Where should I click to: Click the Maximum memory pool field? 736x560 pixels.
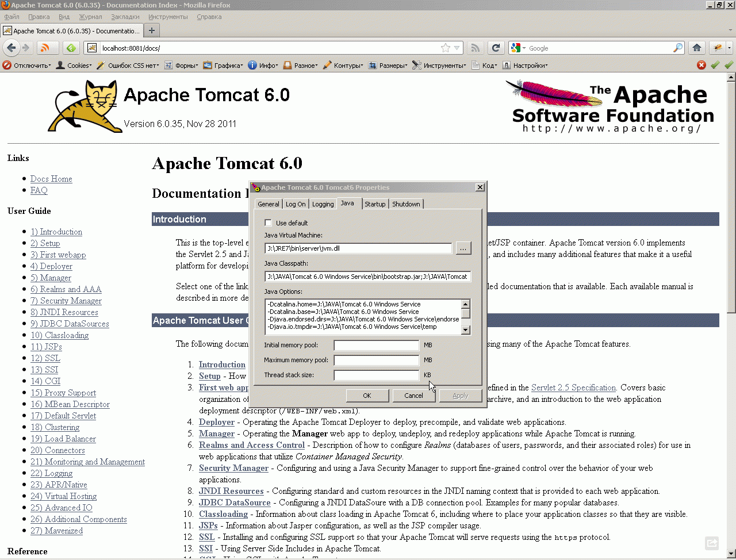pos(377,360)
